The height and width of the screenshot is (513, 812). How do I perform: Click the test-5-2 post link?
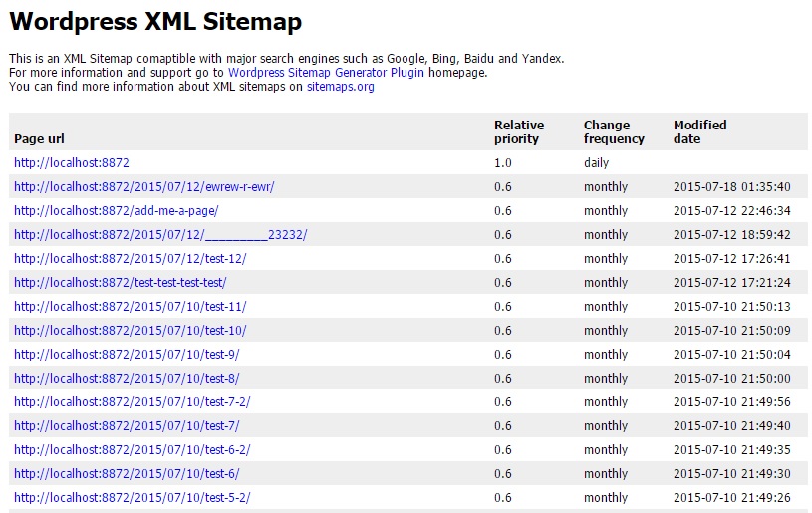pos(132,498)
